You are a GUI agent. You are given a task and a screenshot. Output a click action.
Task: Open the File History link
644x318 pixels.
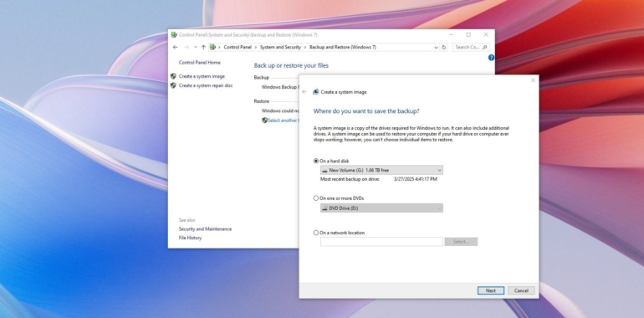190,238
